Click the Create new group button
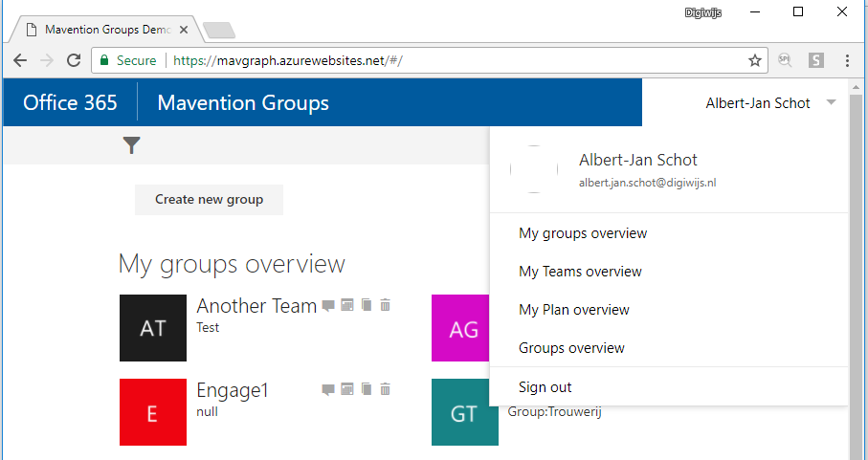 point(209,200)
